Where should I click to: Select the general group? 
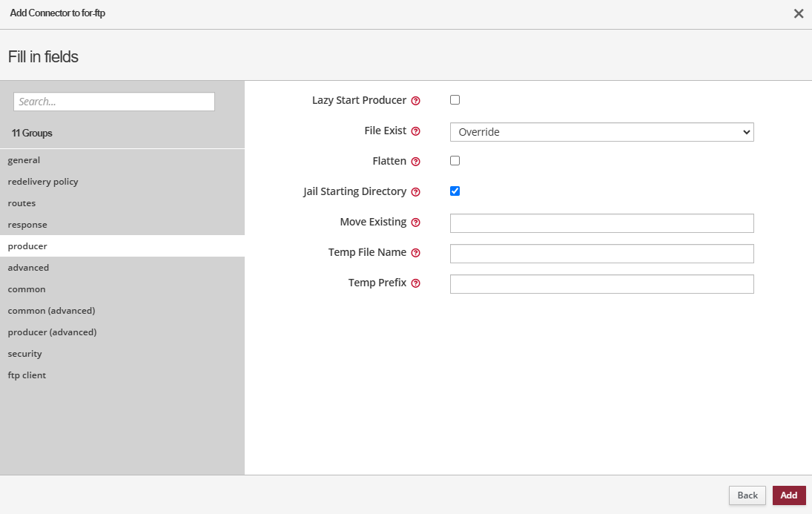coord(24,160)
